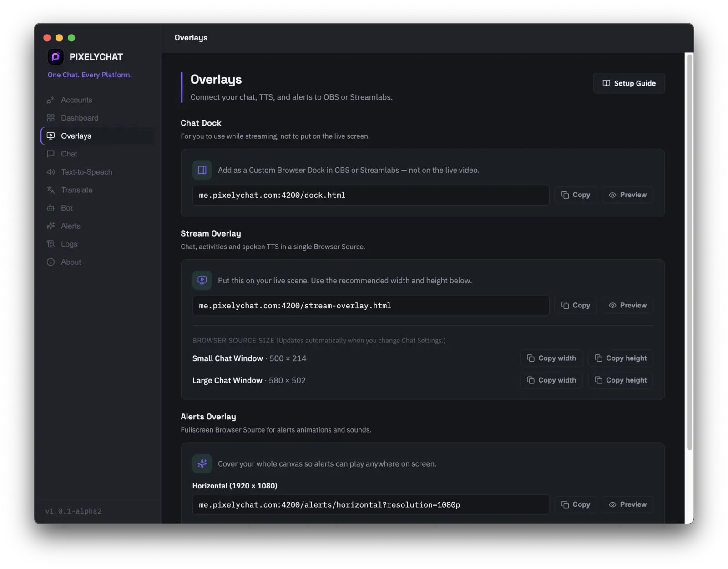
Task: Click the copy icon beside the dock.html URL
Action: point(565,195)
